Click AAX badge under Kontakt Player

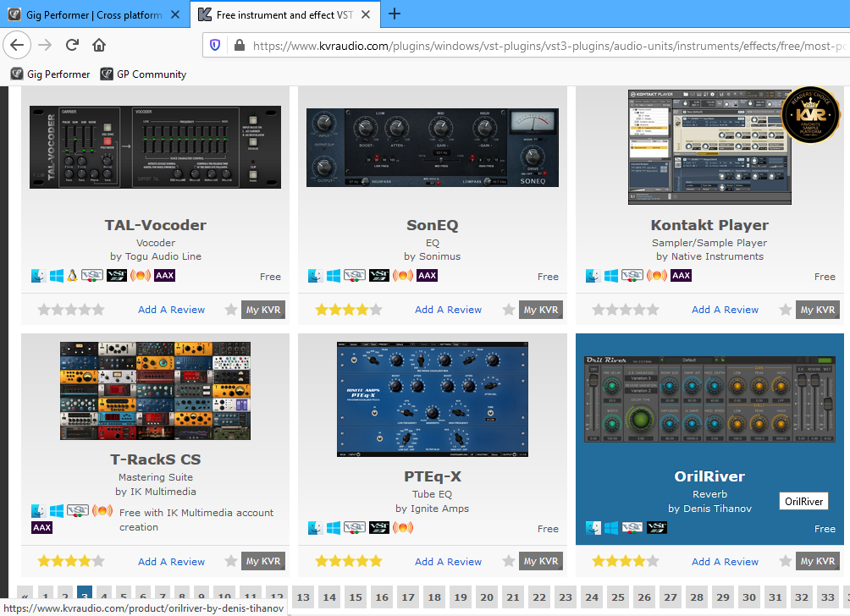[x=681, y=276]
